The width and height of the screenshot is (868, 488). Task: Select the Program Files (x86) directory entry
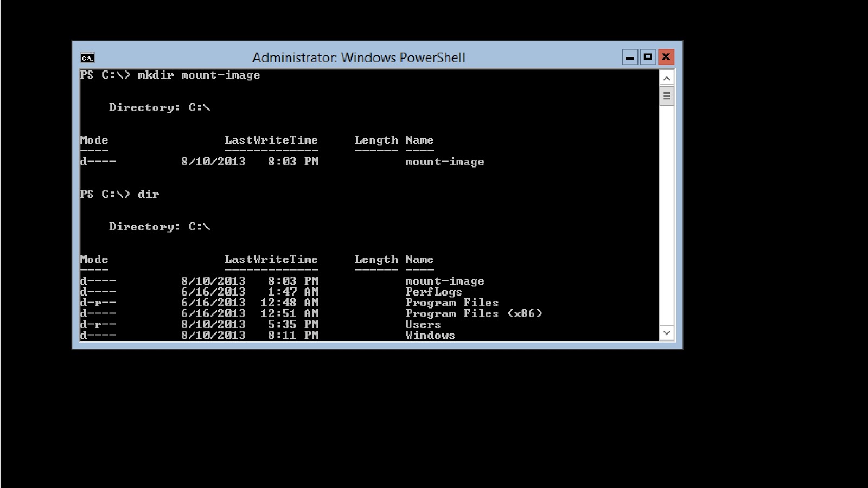(474, 313)
